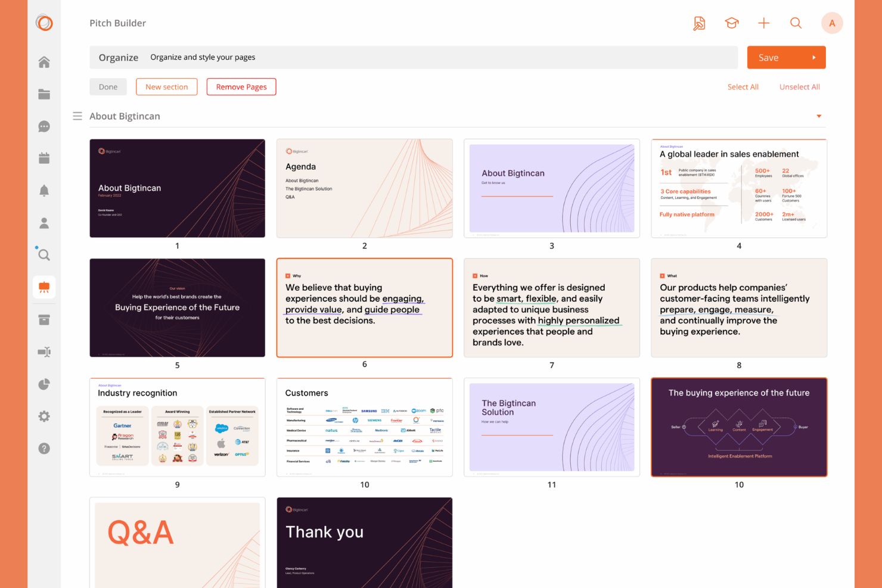Click the 'Pitch Builder' page title
The height and width of the screenshot is (588, 882).
point(117,23)
